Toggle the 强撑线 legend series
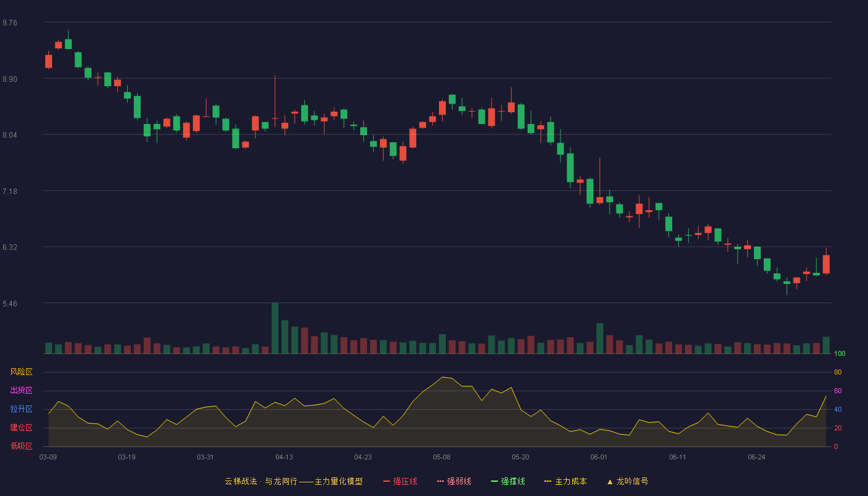This screenshot has height=496, width=868. point(508,481)
